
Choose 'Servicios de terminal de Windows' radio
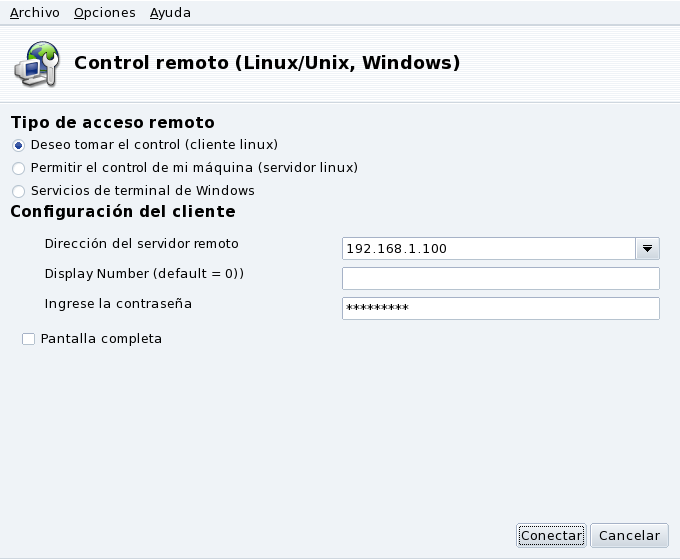pyautogui.click(x=18, y=191)
